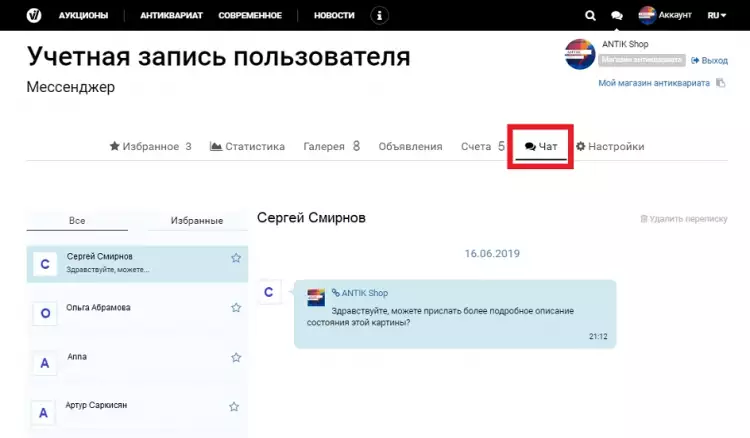
Task: Star the Anna conversation
Action: 236,357
